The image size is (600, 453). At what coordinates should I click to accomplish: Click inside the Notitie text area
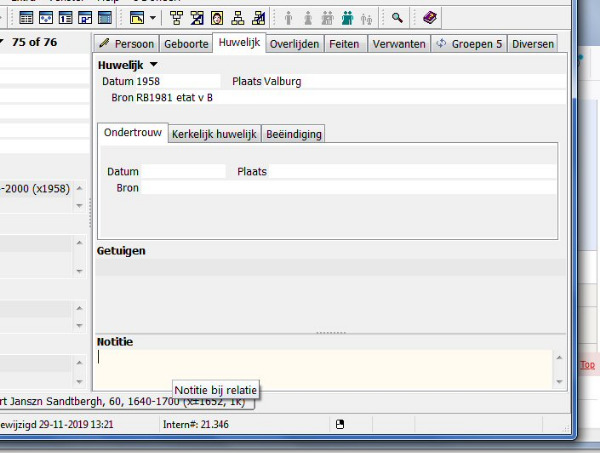[320, 369]
